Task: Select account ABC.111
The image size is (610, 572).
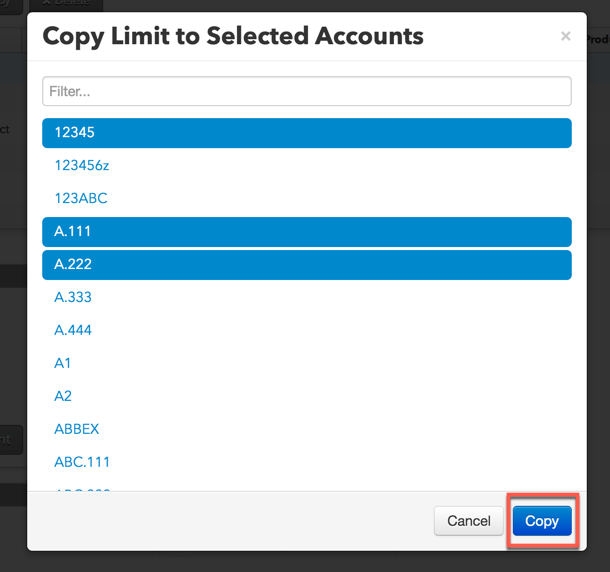Action: (x=307, y=462)
